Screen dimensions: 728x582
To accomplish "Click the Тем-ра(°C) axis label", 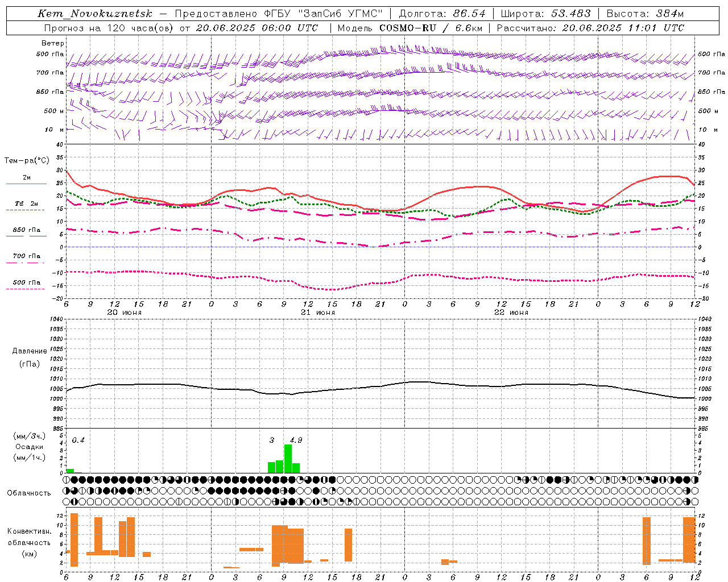I will 27,161.
